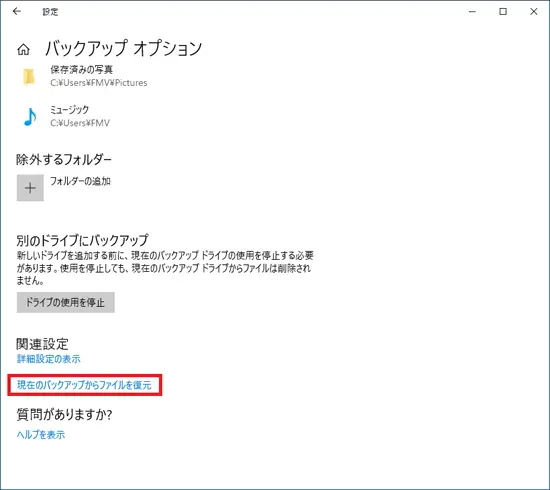Select the blue music note icon
Image resolution: width=550 pixels, height=490 pixels.
30,116
